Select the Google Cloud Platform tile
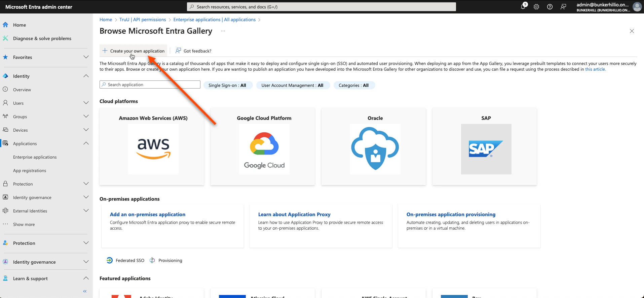Viewport: 644px width, 298px height. pos(263,146)
